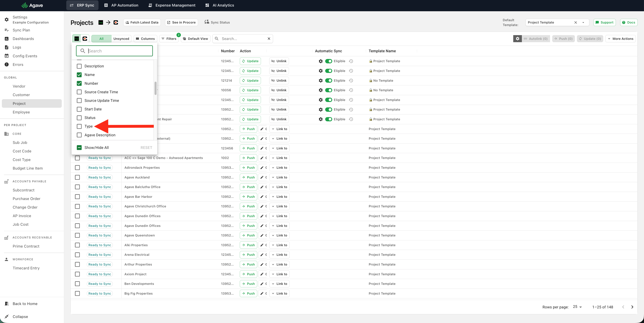Select the Agave Auckland row checkbox
This screenshot has width=644, height=323.
tap(78, 177)
